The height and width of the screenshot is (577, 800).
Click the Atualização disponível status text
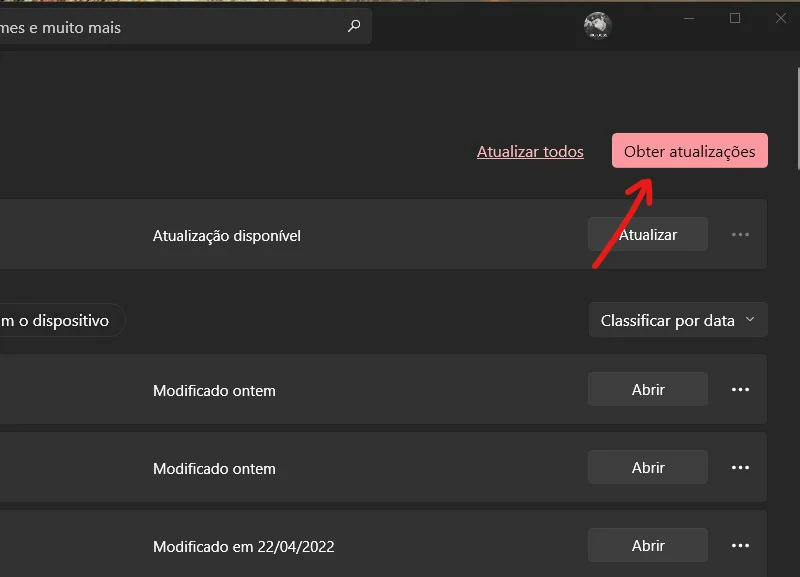click(x=227, y=236)
